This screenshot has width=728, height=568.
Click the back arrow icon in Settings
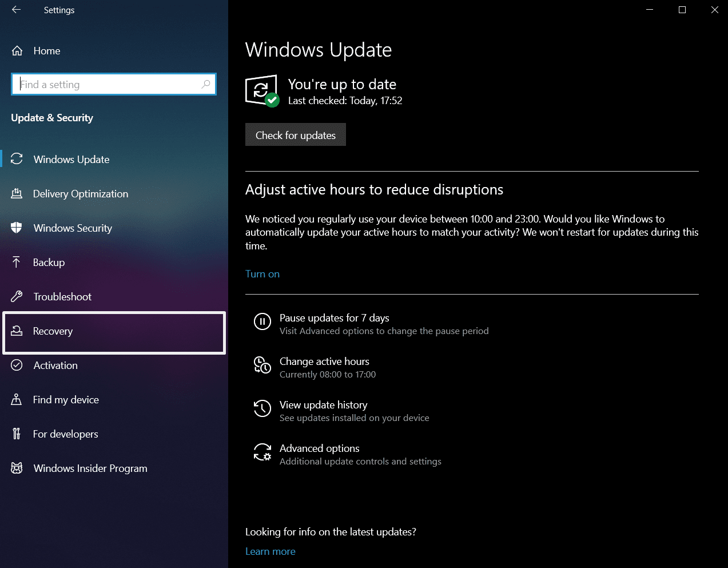[x=16, y=10]
